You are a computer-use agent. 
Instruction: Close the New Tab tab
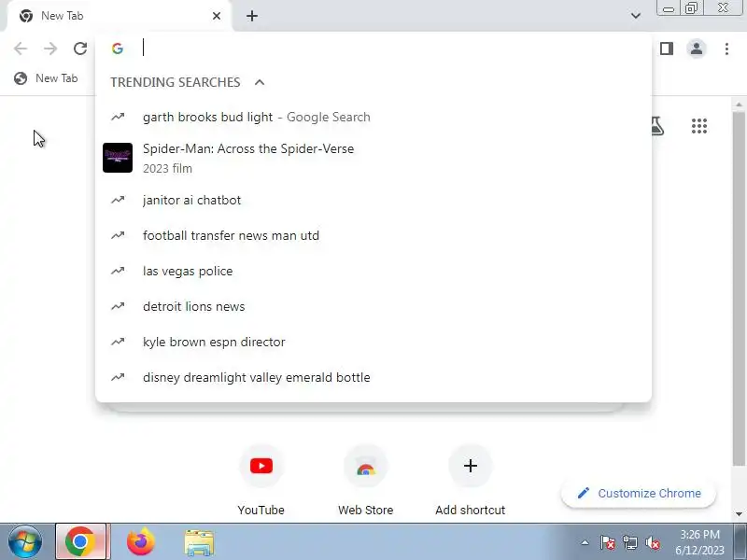coord(217,16)
